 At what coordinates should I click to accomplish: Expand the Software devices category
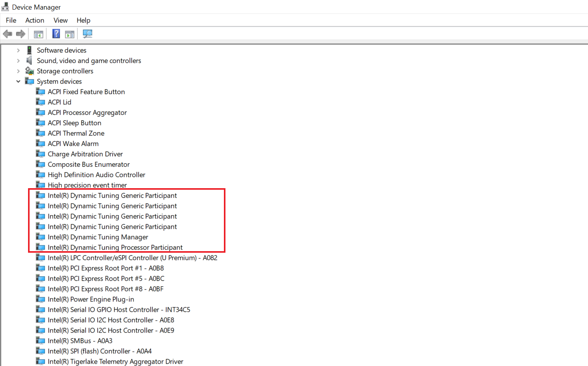point(18,50)
